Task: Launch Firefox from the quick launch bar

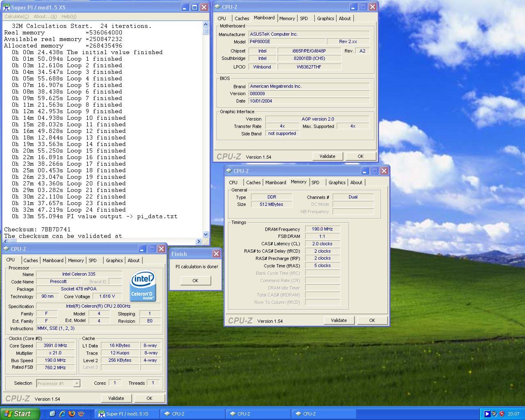Action: click(x=72, y=413)
